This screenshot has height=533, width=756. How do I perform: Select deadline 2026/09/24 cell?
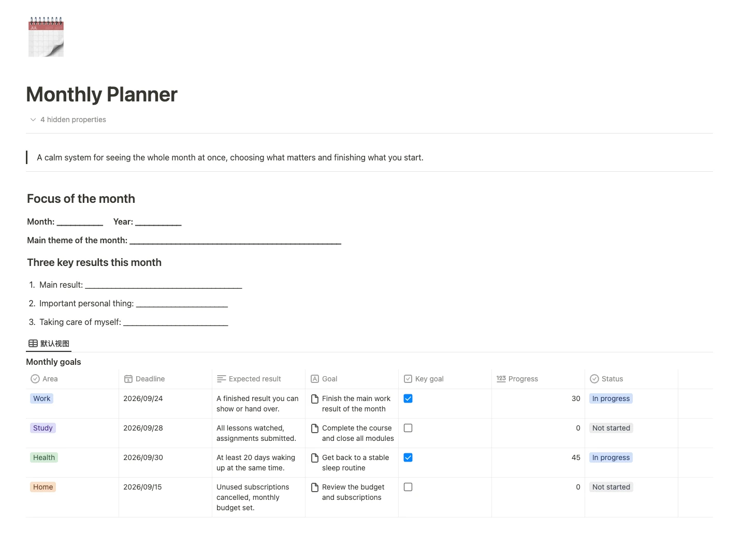tap(165, 404)
